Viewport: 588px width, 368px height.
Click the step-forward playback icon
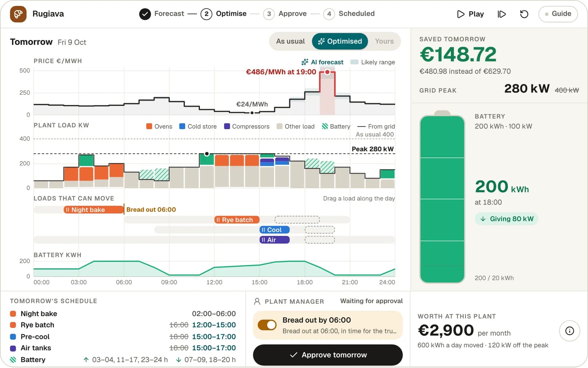pos(502,14)
